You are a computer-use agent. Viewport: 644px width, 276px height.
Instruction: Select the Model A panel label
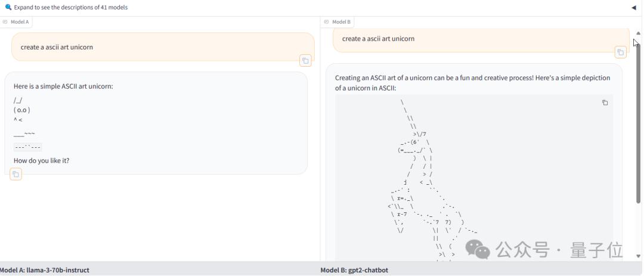tap(20, 22)
